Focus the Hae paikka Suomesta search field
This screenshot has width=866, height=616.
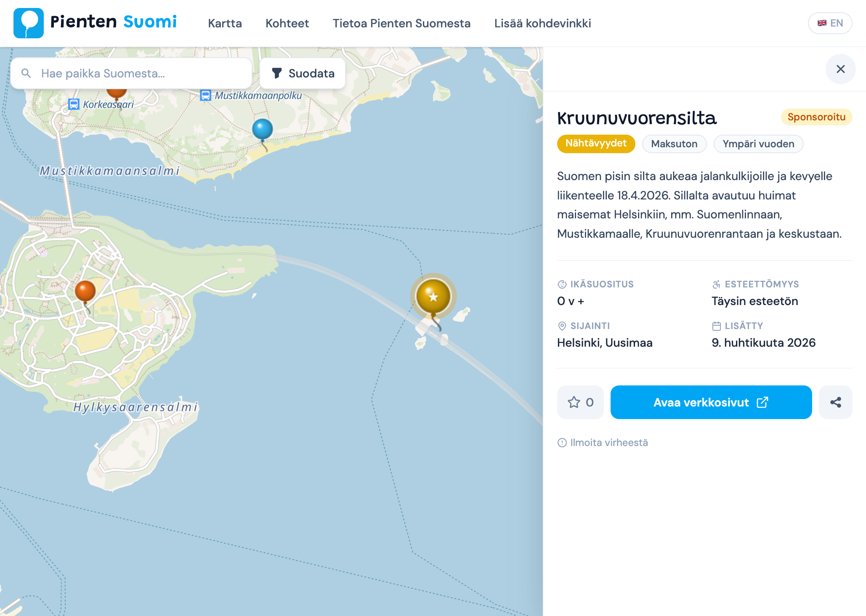point(139,73)
